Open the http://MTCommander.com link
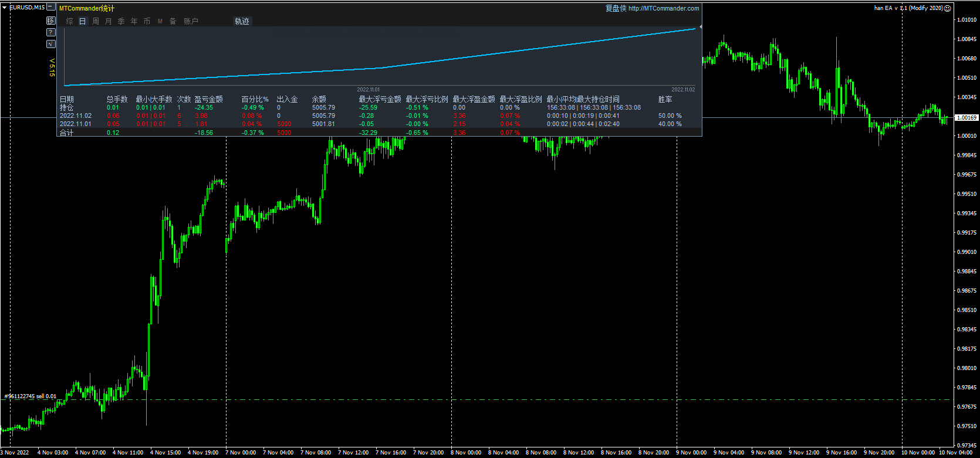 [x=663, y=8]
